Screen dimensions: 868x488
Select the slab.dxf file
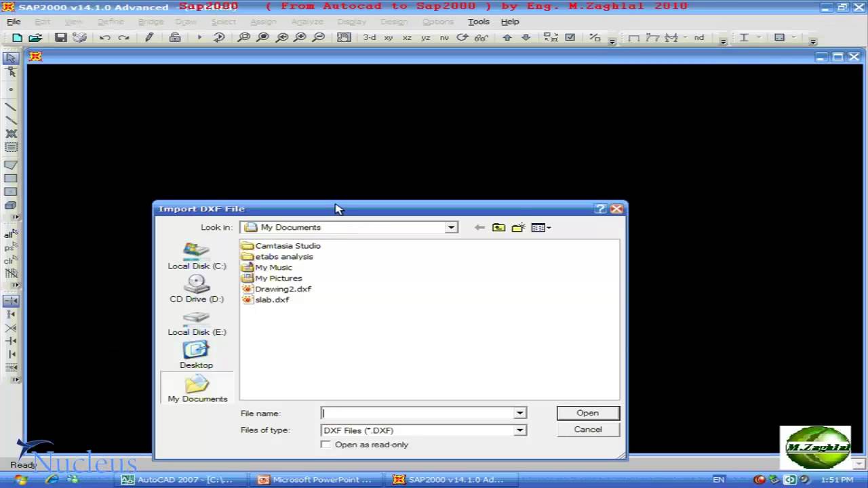click(266, 300)
